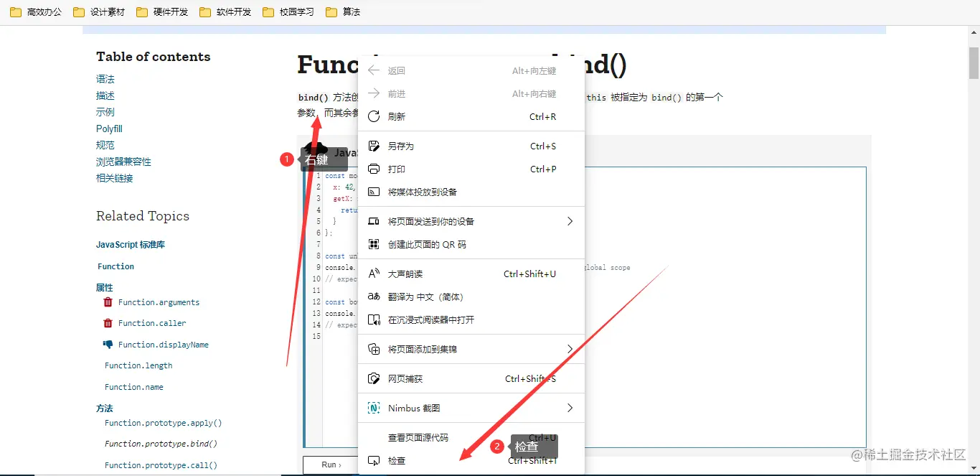Jump to 规范 section link
The width and height of the screenshot is (980, 476).
tap(105, 145)
